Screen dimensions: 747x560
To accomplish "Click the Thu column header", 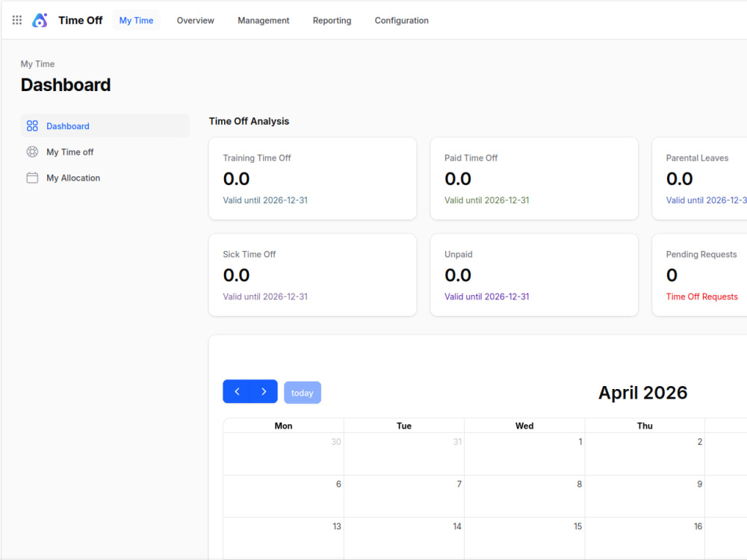I will (645, 426).
